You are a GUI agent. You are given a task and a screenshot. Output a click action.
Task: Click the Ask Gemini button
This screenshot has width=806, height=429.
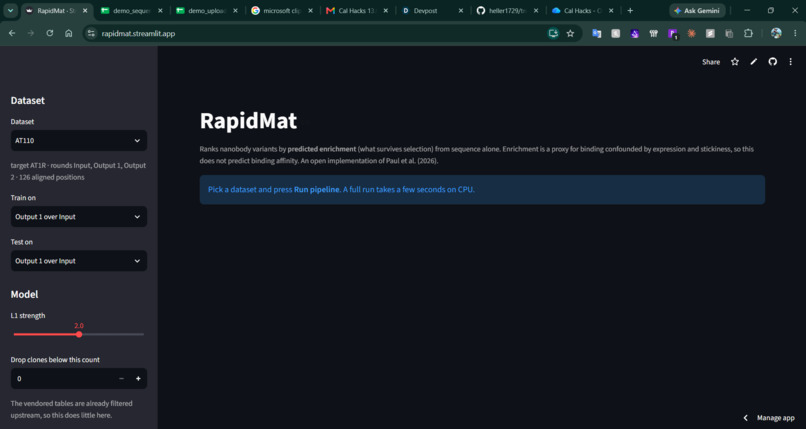(x=697, y=10)
